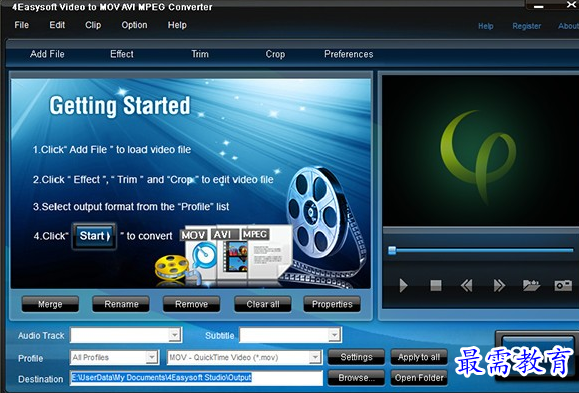Expand the Subtitle dropdown
The image size is (579, 393).
click(334, 335)
